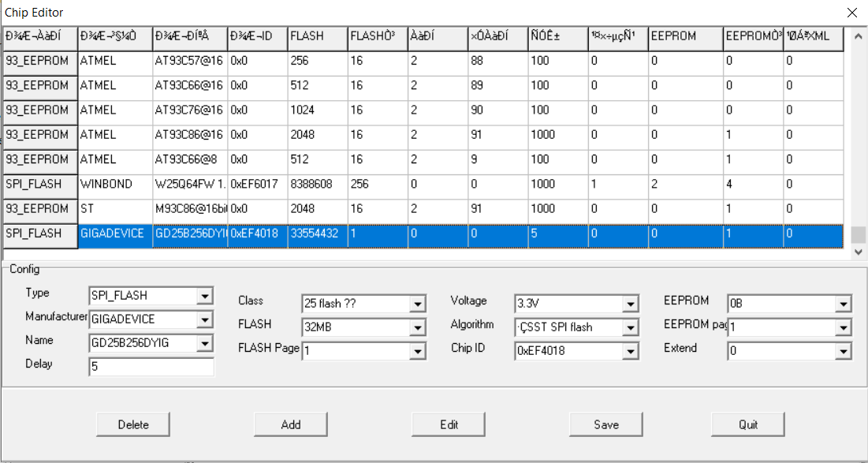Open the Name dropdown showing GD25B256DYIG
The image size is (868, 463).
coord(205,343)
